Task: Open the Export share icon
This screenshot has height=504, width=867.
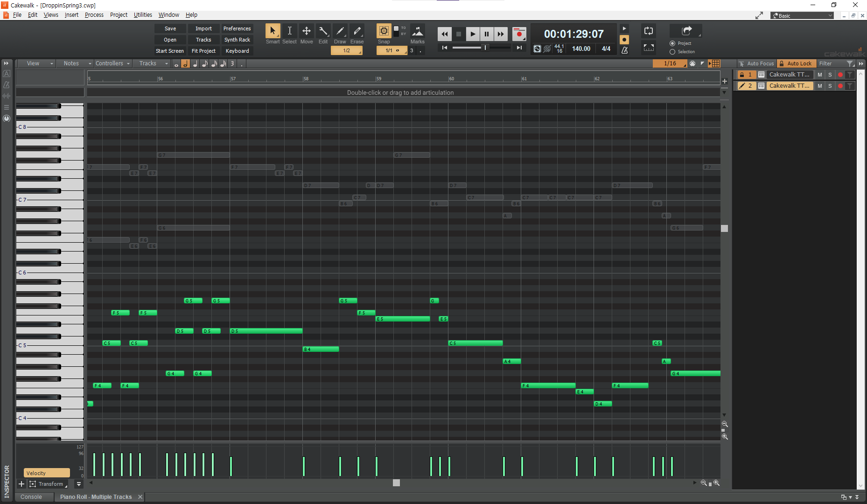Action: [686, 31]
